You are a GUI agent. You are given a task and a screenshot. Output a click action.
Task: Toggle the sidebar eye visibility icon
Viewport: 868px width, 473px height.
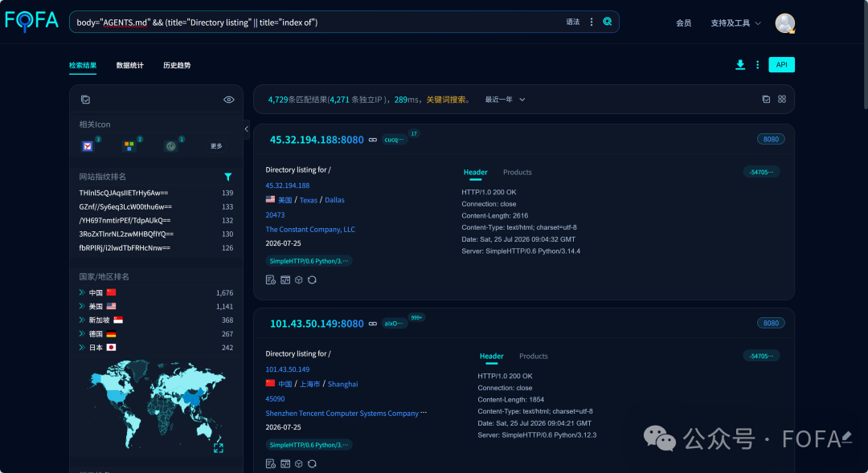228,100
